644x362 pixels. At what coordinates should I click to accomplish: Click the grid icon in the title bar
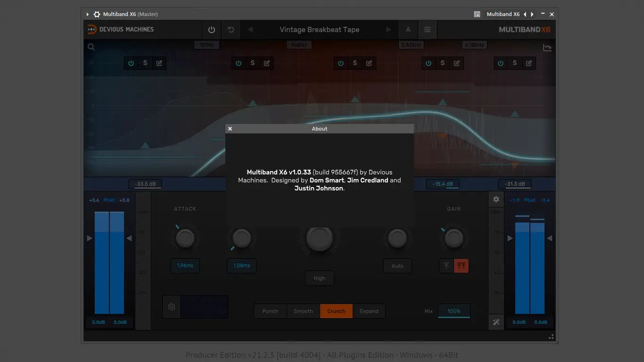[x=477, y=14]
